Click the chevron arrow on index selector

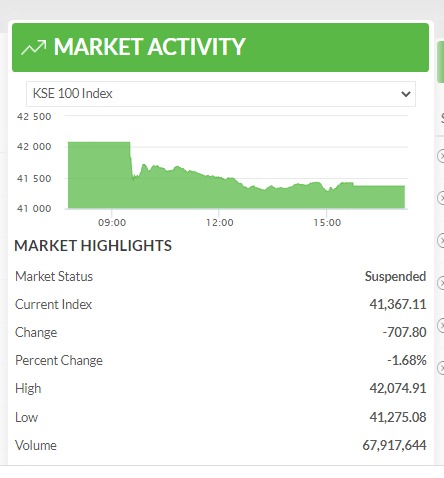click(x=406, y=94)
